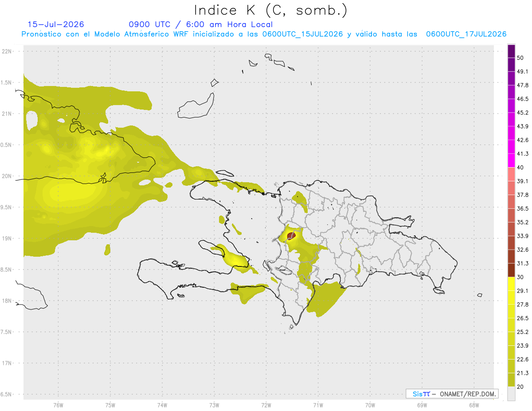Viewport: 532px width, 411px height.
Task: Click the '71W' longitude label
Action: tap(318, 406)
